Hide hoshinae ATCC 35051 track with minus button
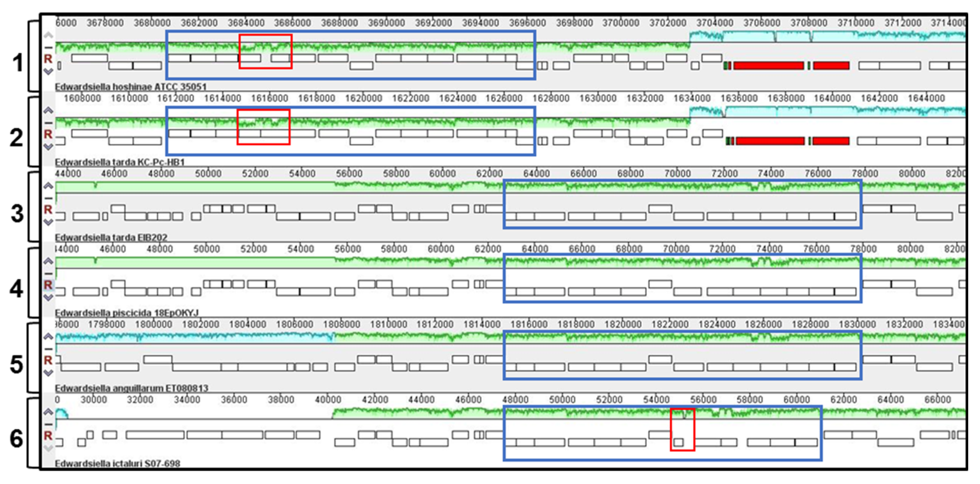This screenshot has height=484, width=980. pos(48,48)
